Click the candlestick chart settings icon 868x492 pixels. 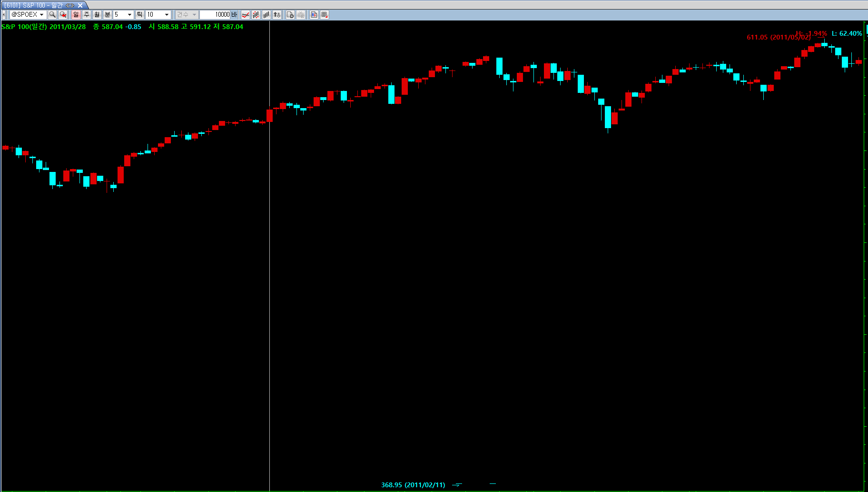(x=314, y=15)
